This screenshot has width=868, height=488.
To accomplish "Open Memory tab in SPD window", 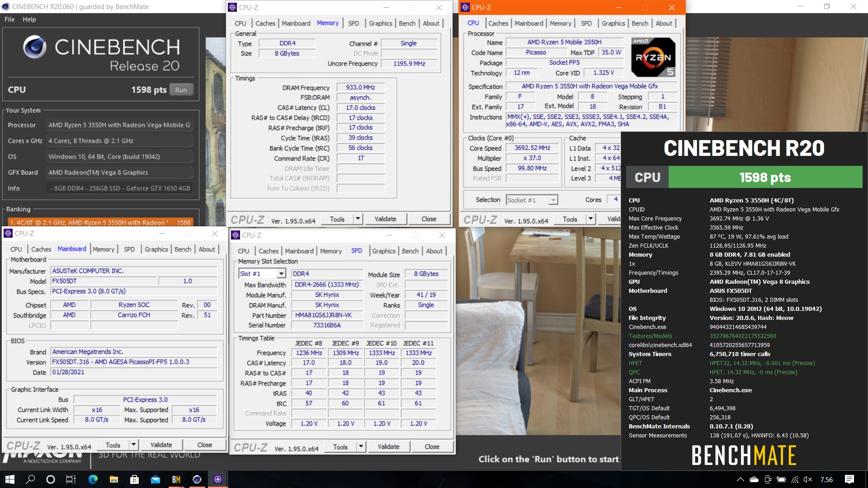I will tap(331, 251).
